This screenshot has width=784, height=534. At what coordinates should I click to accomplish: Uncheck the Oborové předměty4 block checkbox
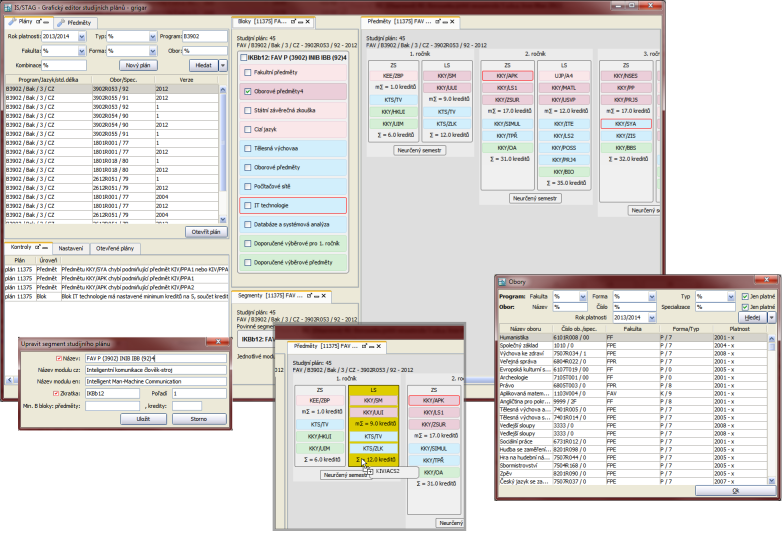point(248,92)
